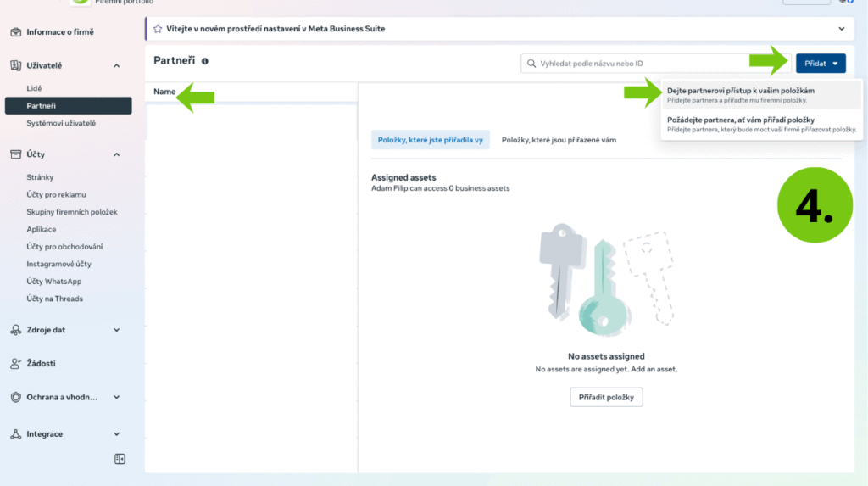Click the Účty section icon

coord(15,154)
